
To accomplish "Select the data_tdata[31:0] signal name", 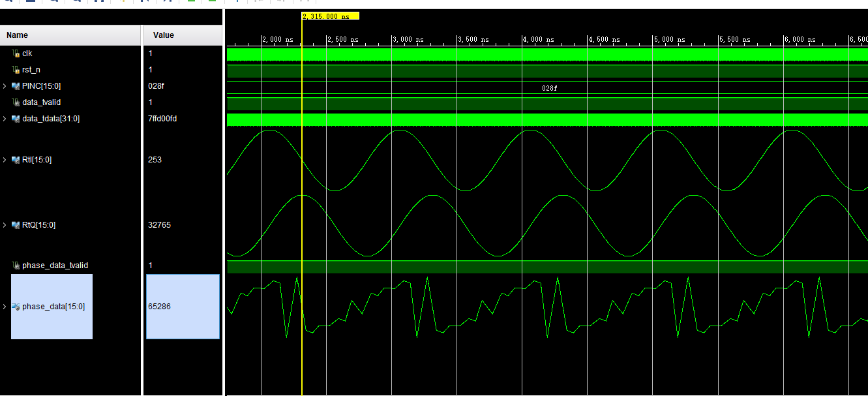I will (x=51, y=119).
